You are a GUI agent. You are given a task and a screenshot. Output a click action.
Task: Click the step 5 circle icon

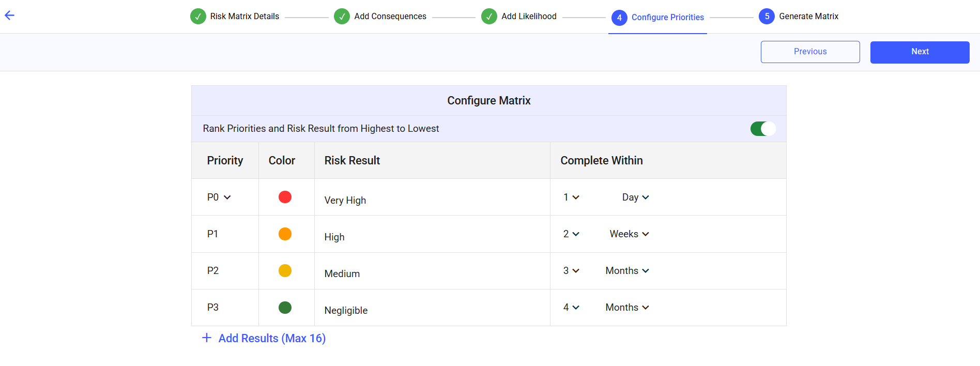click(767, 17)
